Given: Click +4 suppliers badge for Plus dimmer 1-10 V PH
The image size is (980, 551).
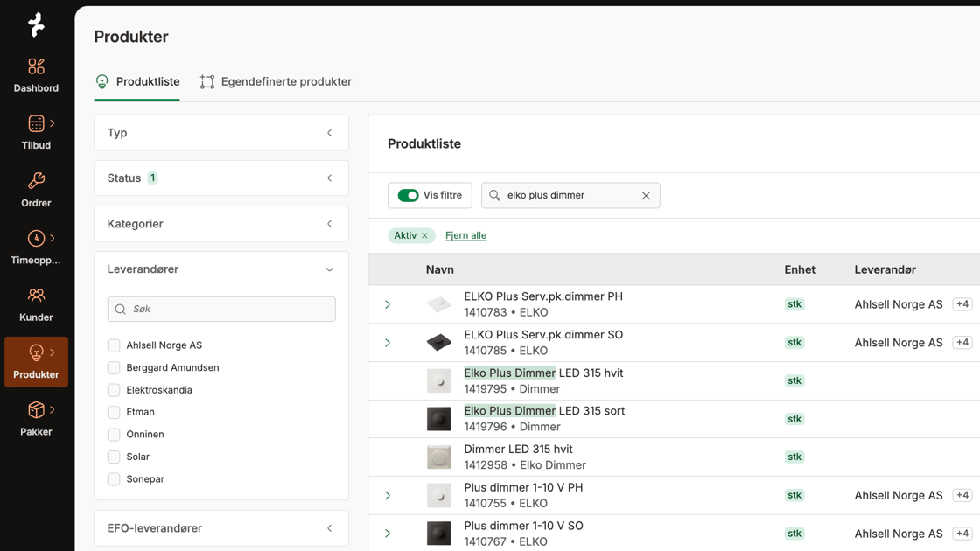Looking at the screenshot, I should click(x=962, y=495).
